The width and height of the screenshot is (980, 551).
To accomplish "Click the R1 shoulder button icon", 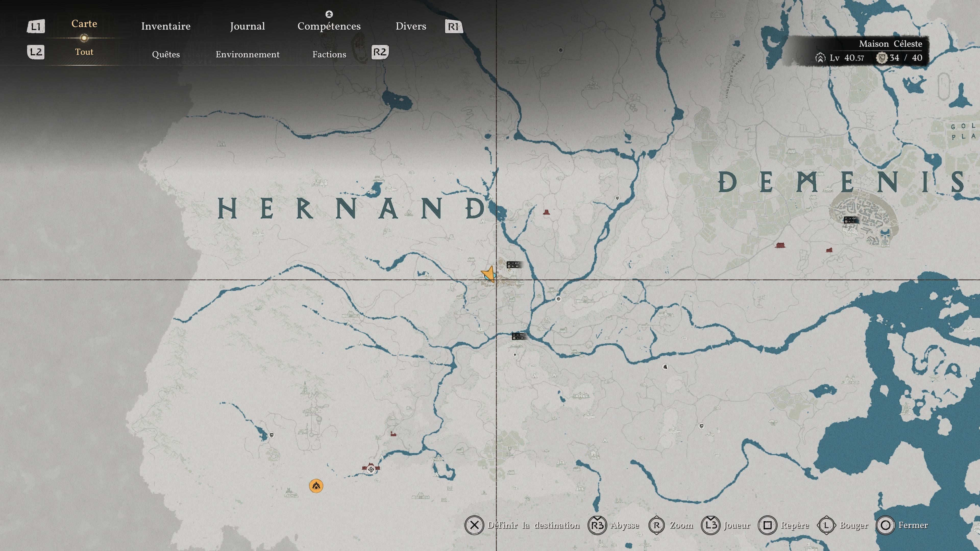I will point(454,27).
